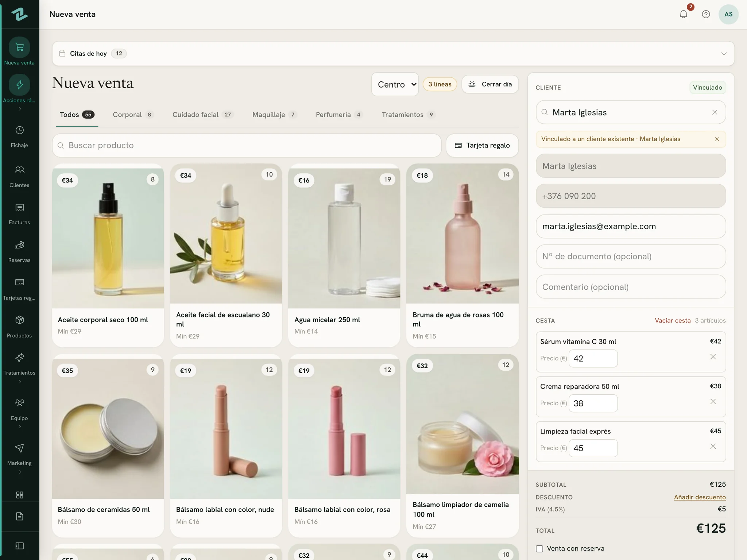Open Equipo in sidebar

(19, 409)
